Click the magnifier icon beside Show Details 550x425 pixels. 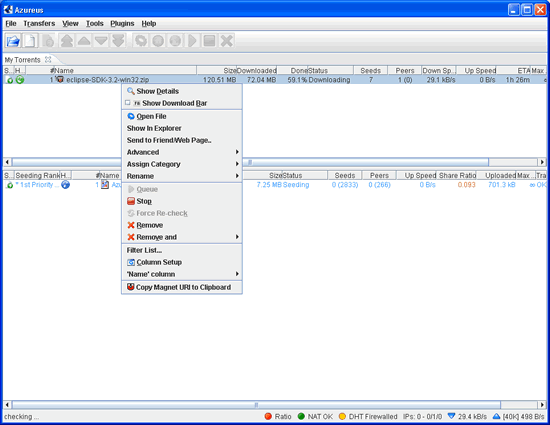pos(131,91)
